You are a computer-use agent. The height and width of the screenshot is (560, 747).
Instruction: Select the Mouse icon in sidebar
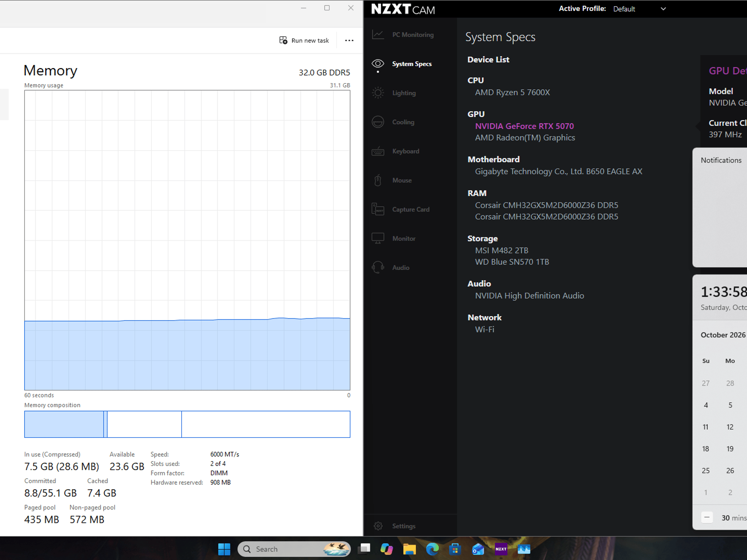(378, 180)
